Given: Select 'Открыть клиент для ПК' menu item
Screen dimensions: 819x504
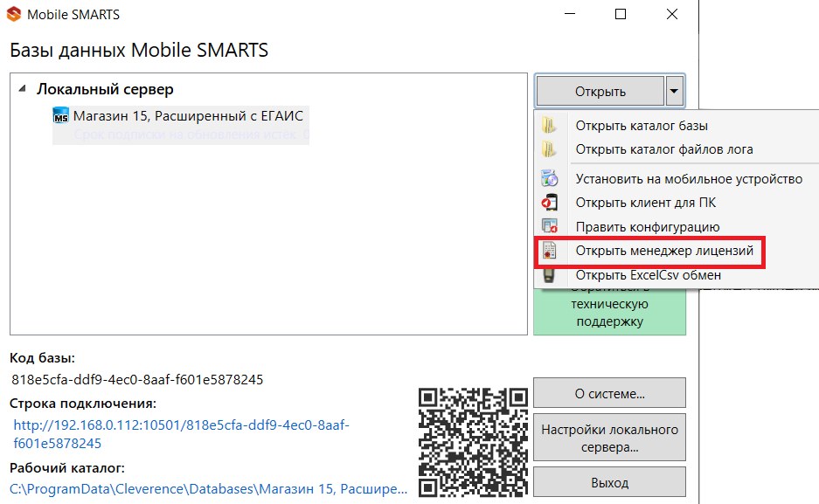Looking at the screenshot, I should 646,203.
